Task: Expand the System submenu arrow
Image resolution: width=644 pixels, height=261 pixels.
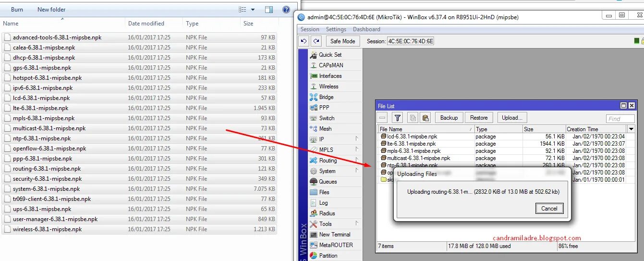Action: (357, 171)
